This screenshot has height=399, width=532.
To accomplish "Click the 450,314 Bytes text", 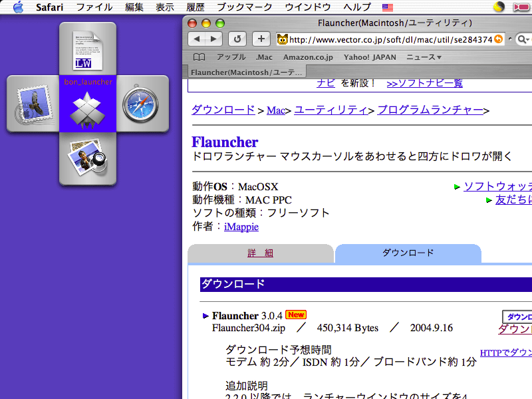I will (347, 328).
